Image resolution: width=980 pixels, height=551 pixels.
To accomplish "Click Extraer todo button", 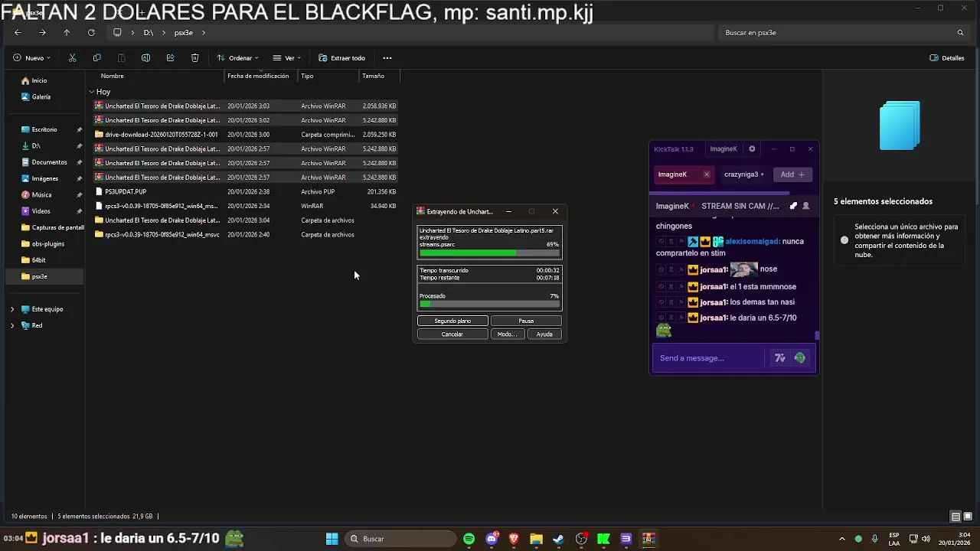I will pyautogui.click(x=341, y=58).
